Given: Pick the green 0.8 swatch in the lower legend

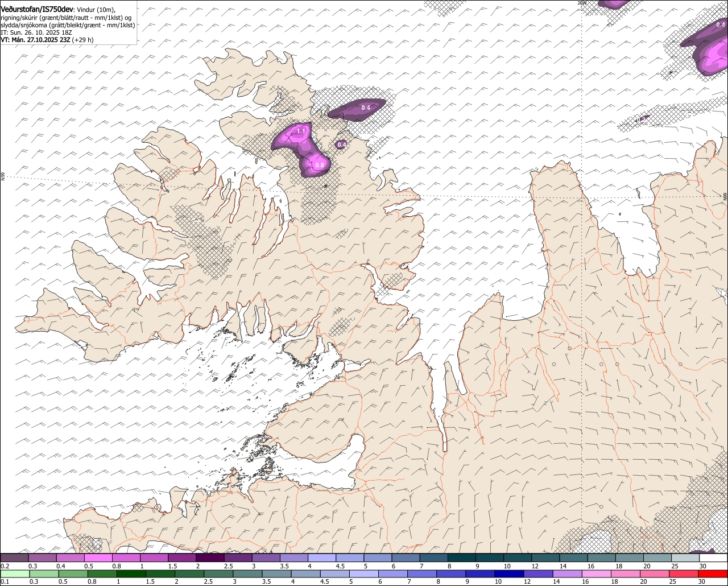Looking at the screenshot, I should (x=103, y=573).
